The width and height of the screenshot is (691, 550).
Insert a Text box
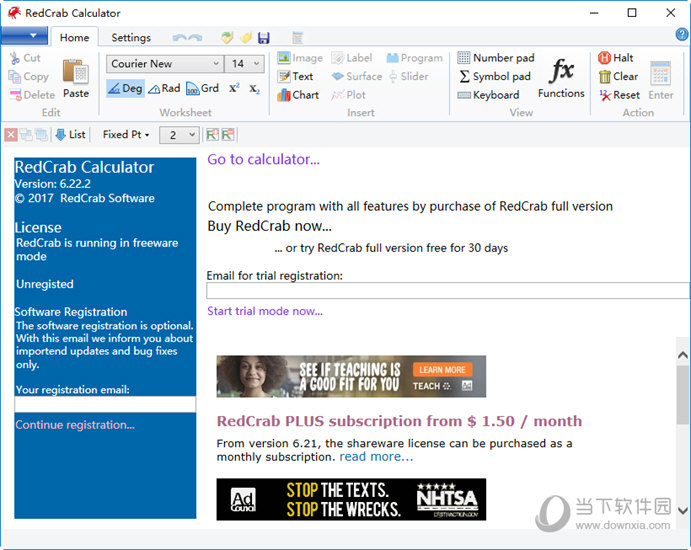(295, 76)
